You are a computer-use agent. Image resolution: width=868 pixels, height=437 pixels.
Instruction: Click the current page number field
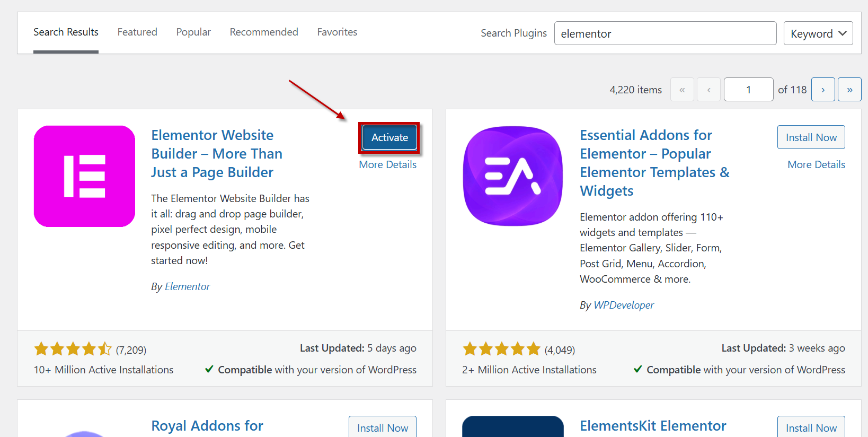pyautogui.click(x=748, y=90)
